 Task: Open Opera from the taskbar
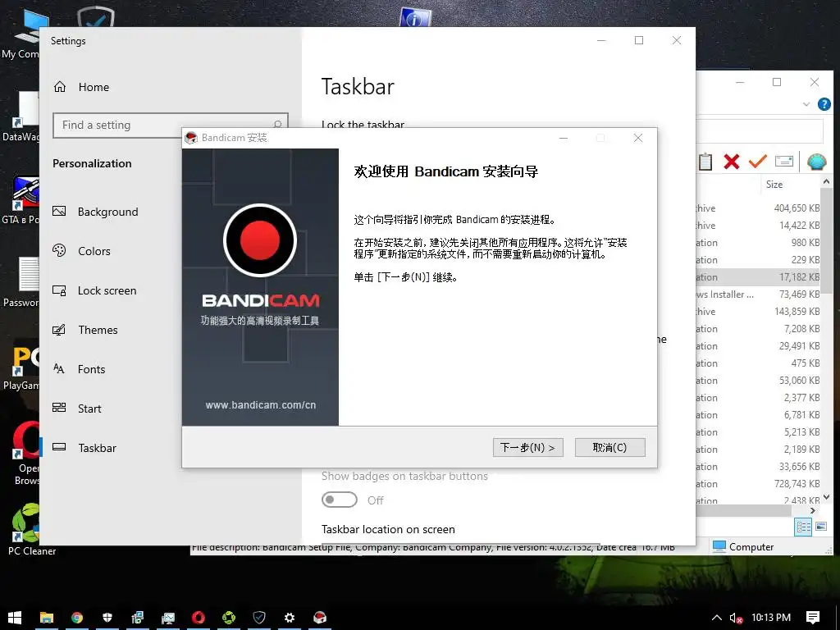(199, 618)
